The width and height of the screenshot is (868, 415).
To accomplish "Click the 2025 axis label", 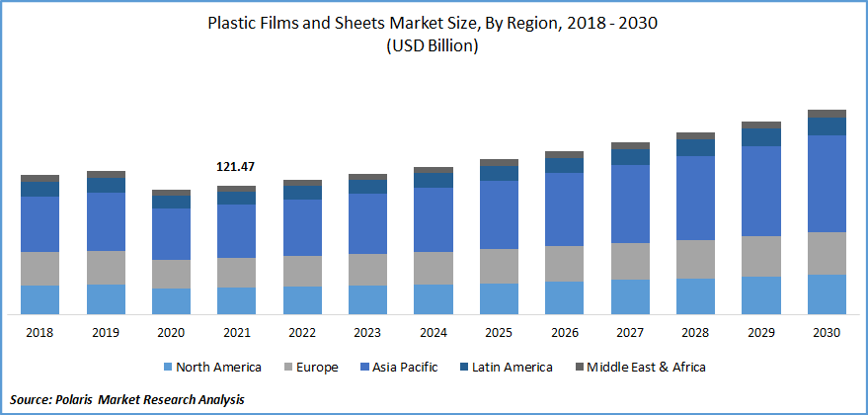I will pyautogui.click(x=499, y=333).
